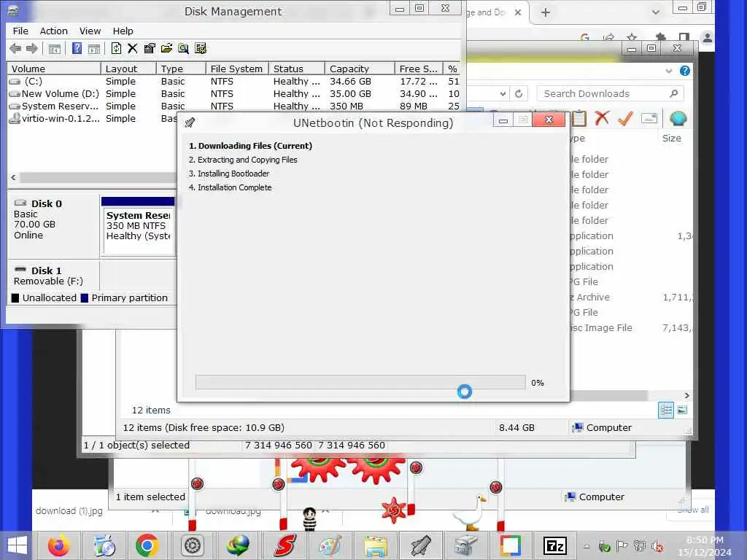Open the Action menu in Disk Management

53,31
